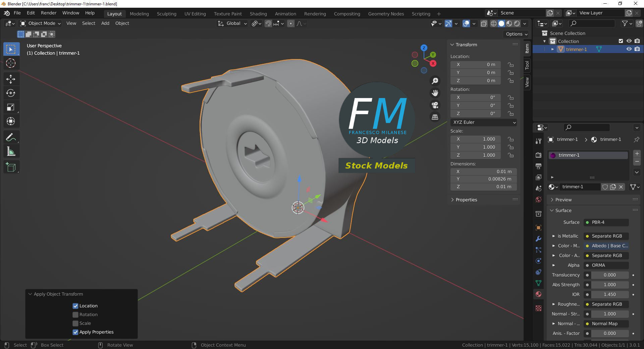Select the Select Box tool
The image size is (644, 349).
pyautogui.click(x=11, y=49)
